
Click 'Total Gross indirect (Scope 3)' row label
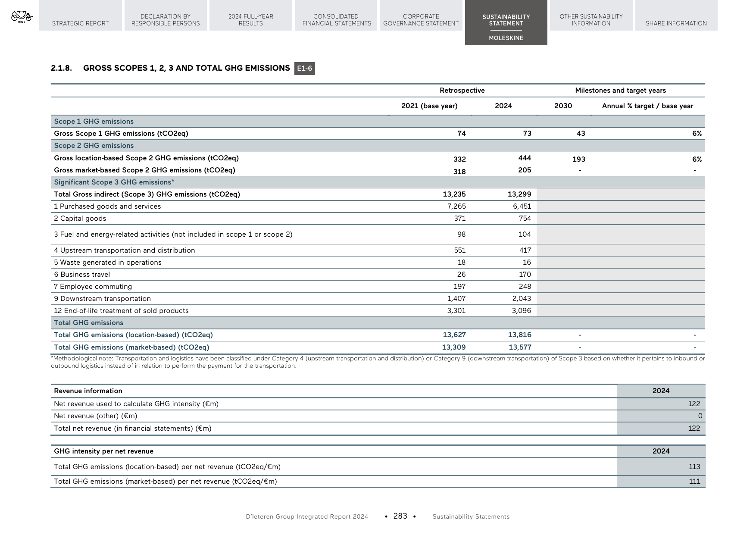(x=147, y=194)
